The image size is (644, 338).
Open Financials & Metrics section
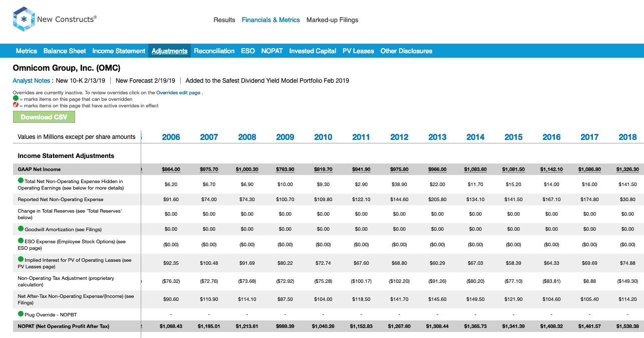click(x=271, y=20)
